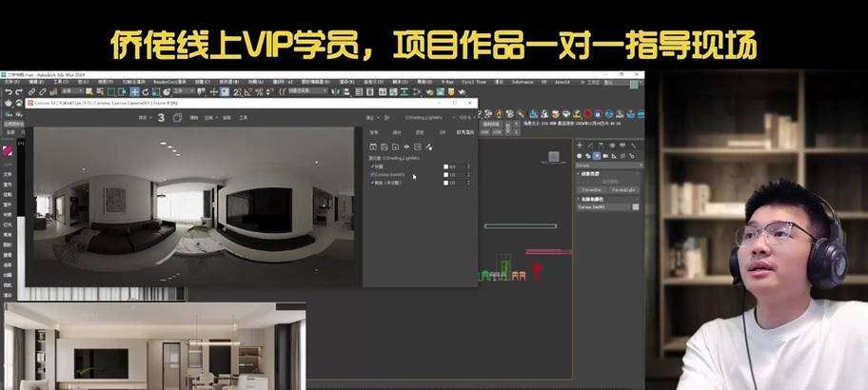Click the CoronaLight object type button

623,189
